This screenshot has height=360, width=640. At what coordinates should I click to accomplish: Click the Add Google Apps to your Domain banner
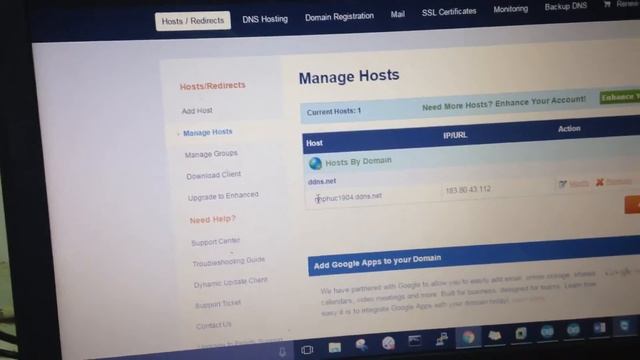[474, 256]
